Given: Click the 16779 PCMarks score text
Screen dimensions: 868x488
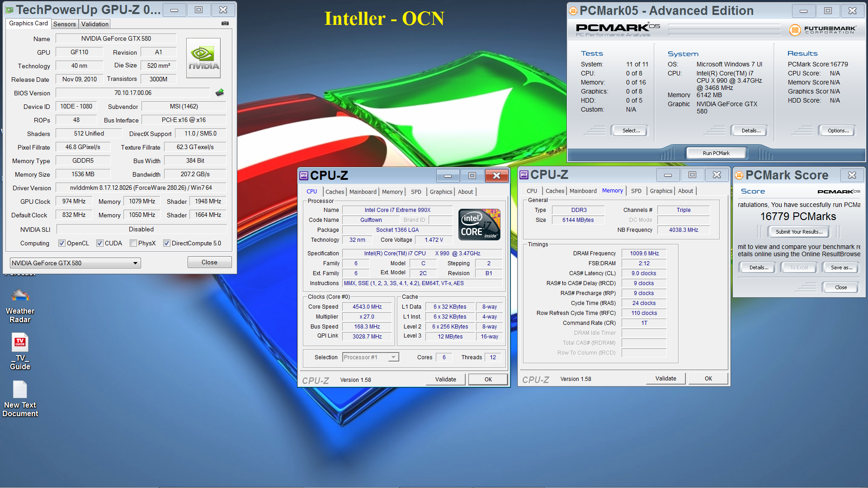Looking at the screenshot, I should (798, 216).
